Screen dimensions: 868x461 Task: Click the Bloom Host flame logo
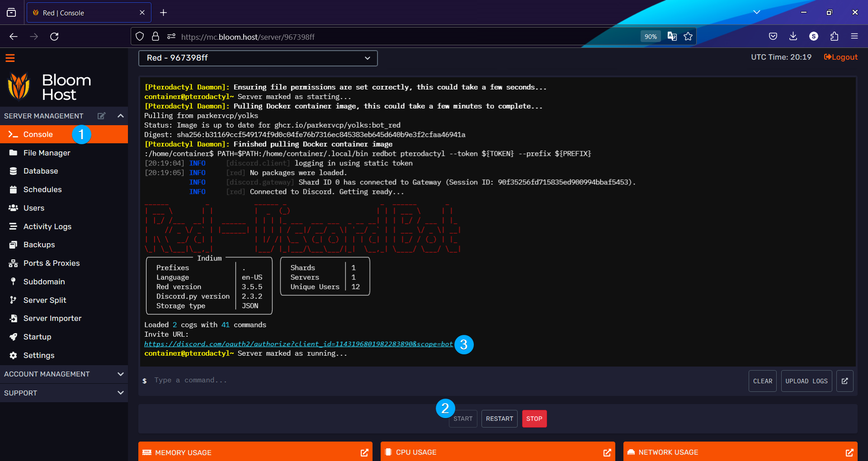[x=19, y=86]
